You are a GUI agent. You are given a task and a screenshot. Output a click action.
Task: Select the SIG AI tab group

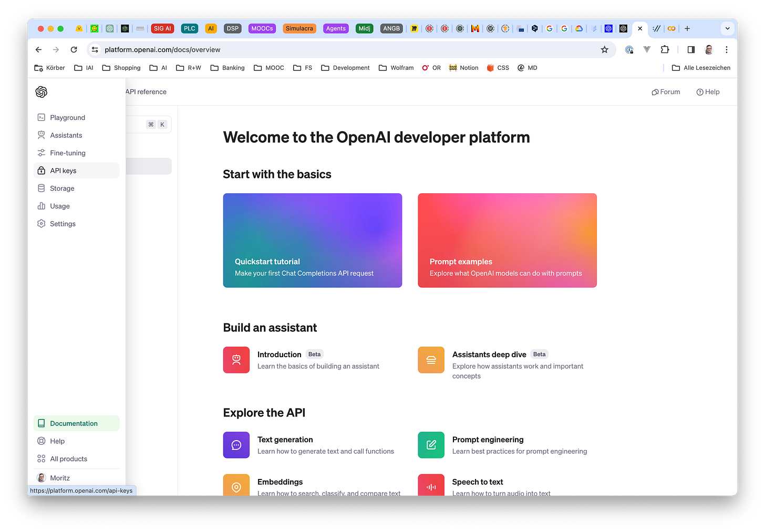tap(162, 28)
